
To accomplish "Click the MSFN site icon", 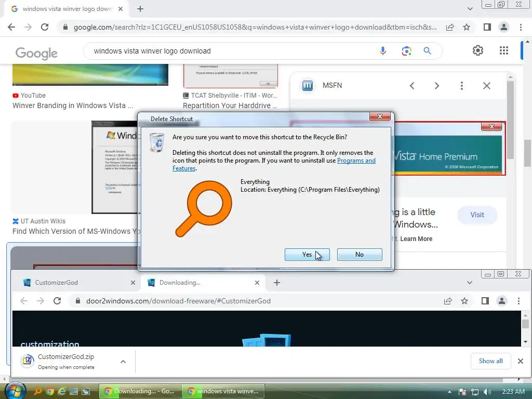I will 308,86.
